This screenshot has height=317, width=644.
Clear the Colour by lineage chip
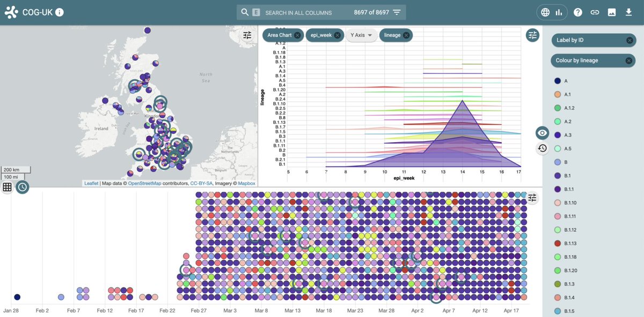(x=630, y=61)
